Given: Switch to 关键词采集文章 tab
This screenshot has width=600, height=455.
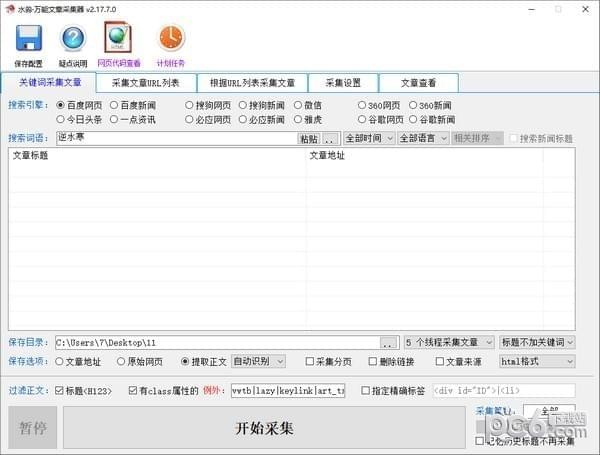Looking at the screenshot, I should (49, 82).
